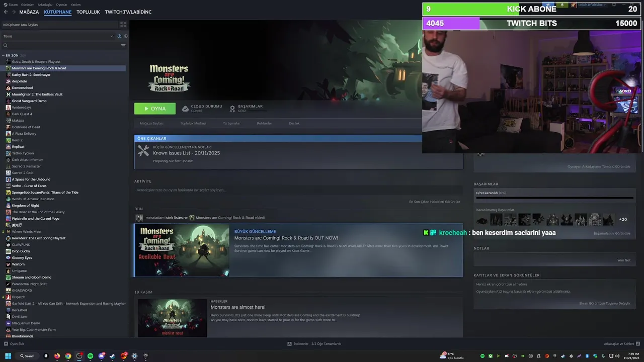The height and width of the screenshot is (362, 644).
Task: Select Sacred 2 Gold in library
Action: pyautogui.click(x=23, y=172)
